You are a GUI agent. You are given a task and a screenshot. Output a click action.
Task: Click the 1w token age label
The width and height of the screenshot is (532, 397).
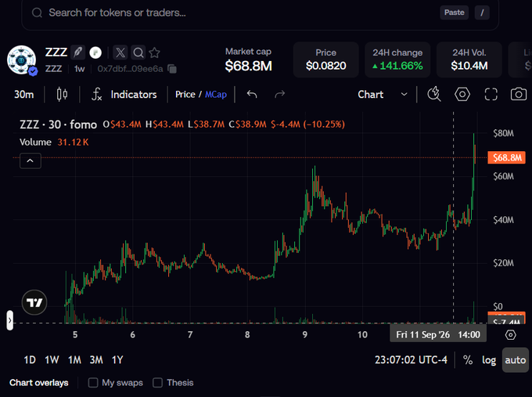point(79,69)
